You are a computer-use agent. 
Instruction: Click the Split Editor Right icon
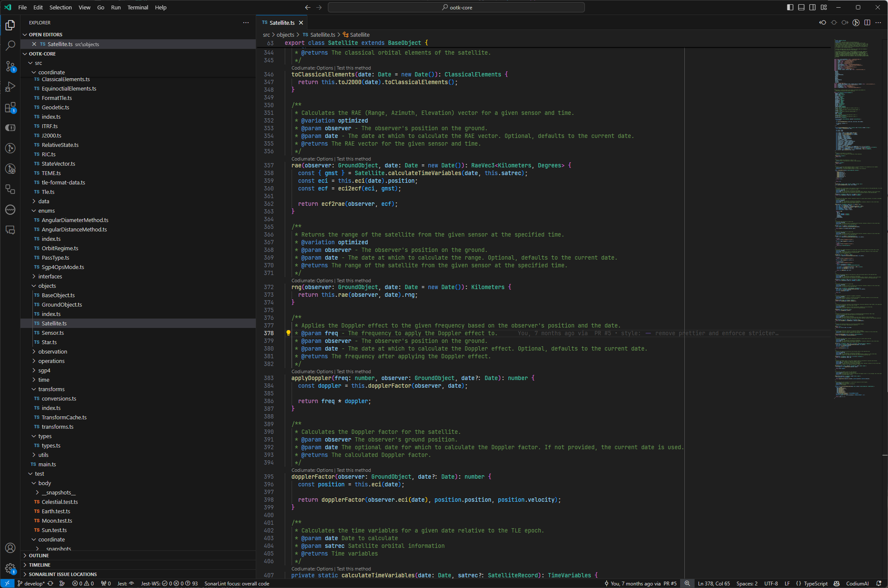tap(867, 23)
